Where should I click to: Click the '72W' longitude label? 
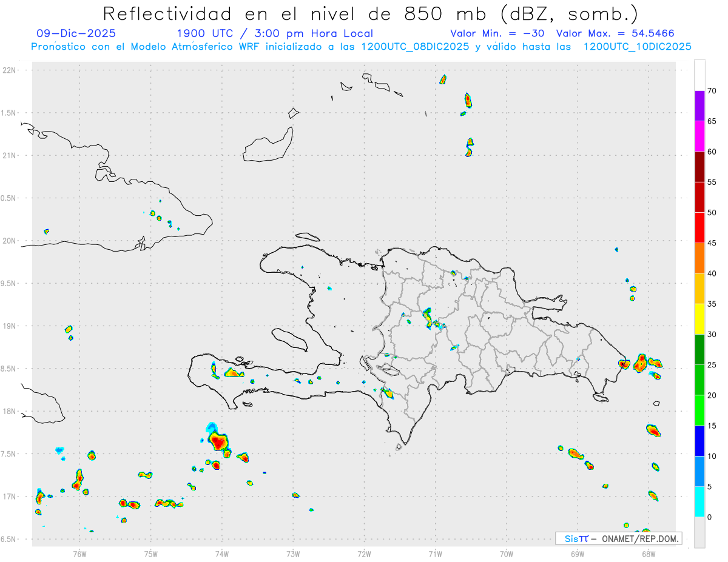coord(364,554)
